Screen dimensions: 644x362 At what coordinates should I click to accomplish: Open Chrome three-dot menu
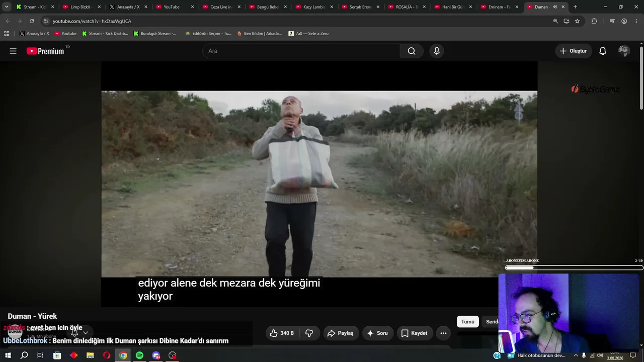636,21
